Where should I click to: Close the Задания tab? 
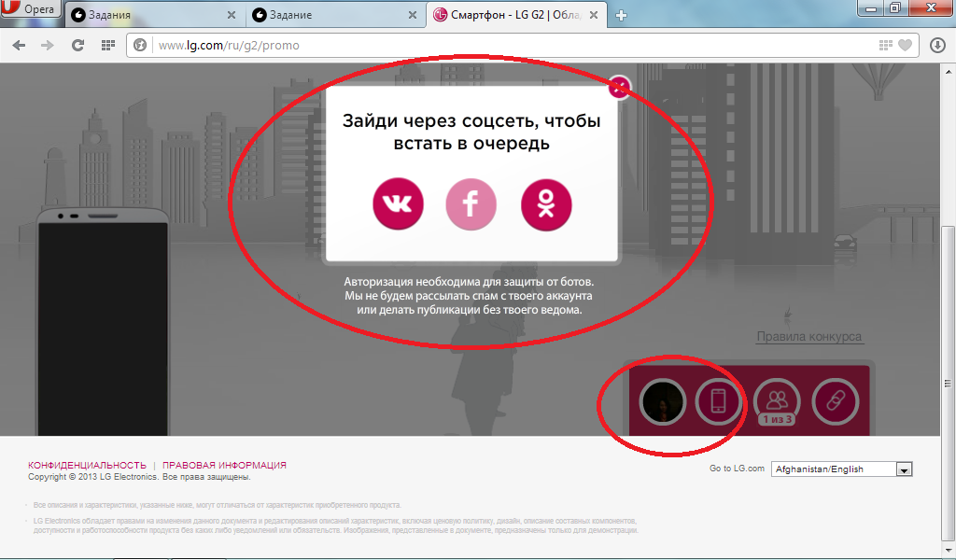tap(232, 15)
